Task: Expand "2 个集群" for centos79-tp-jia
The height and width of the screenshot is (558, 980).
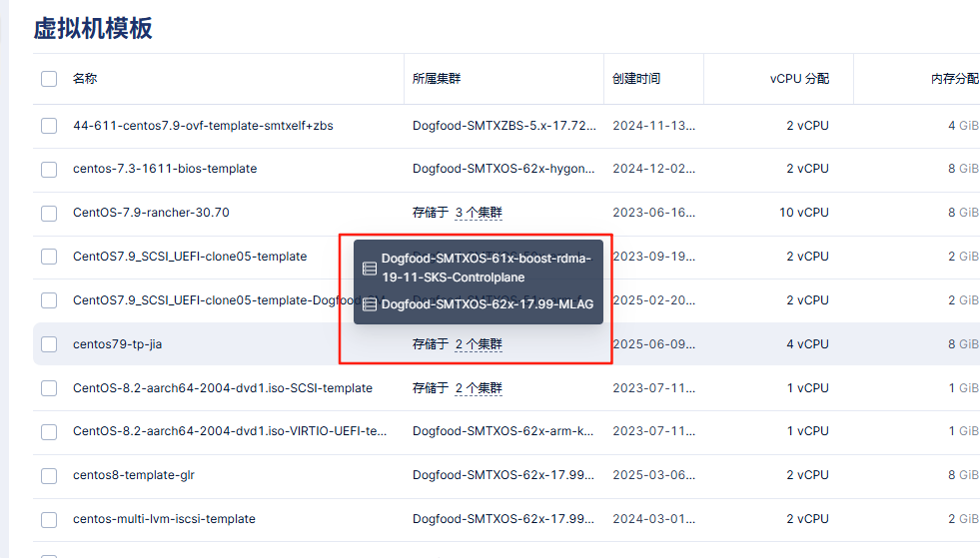Action: tap(479, 344)
